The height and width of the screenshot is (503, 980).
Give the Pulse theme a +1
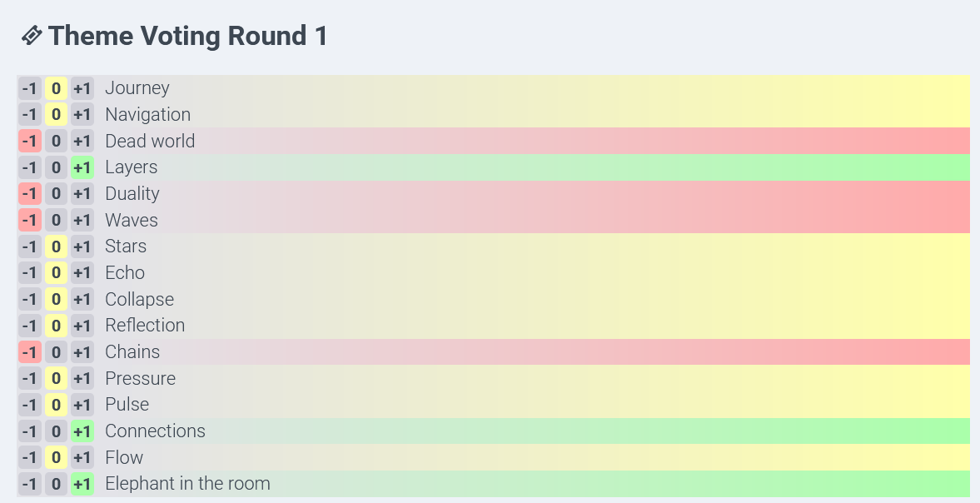point(82,405)
